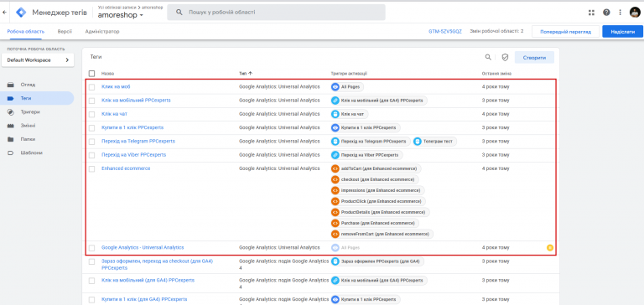Click the Змінні sidebar icon
This screenshot has width=644, height=305.
[11, 126]
